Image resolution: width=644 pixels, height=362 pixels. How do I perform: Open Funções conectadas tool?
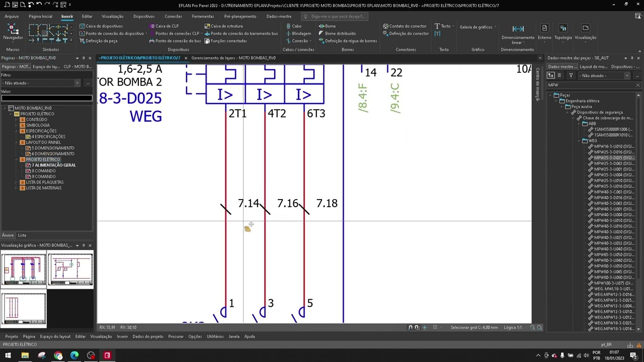[x=225, y=41]
